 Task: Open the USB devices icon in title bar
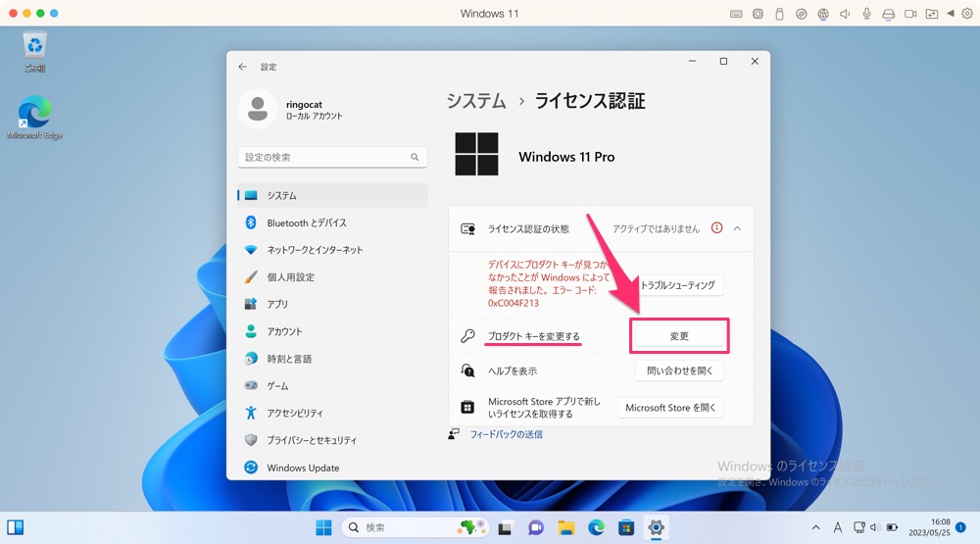[779, 14]
